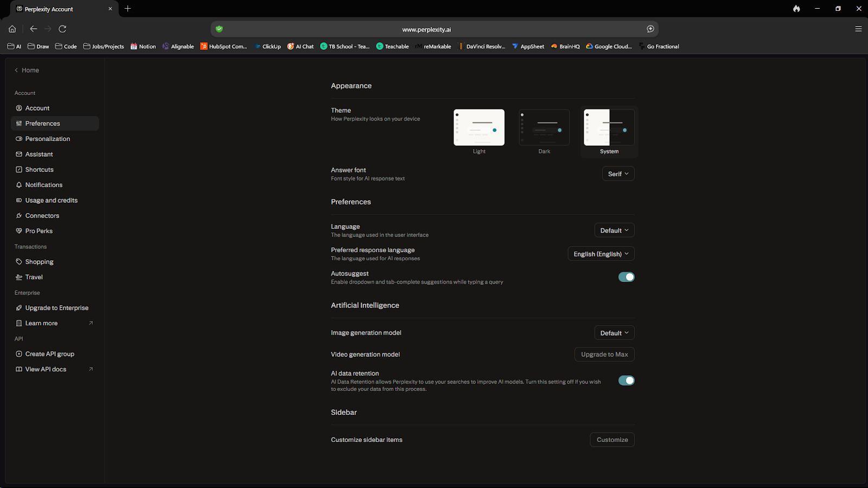Open the Notion bookmark
Viewport: 868px width, 488px height.
[x=143, y=46]
